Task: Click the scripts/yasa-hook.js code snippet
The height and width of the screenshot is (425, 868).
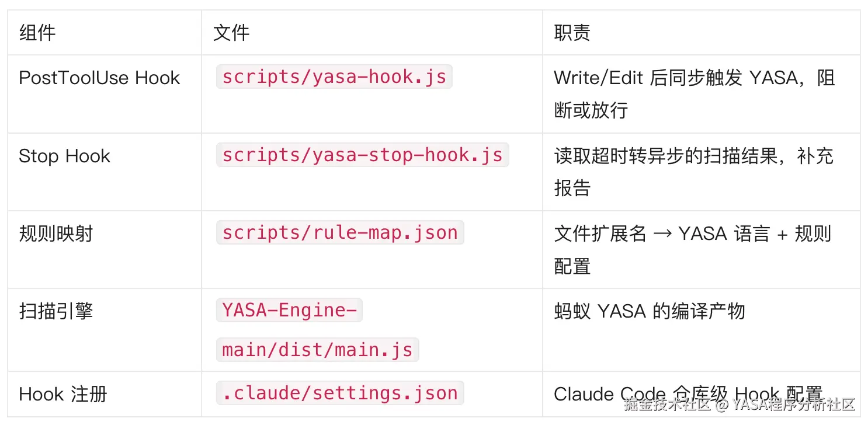Action: pos(334,77)
